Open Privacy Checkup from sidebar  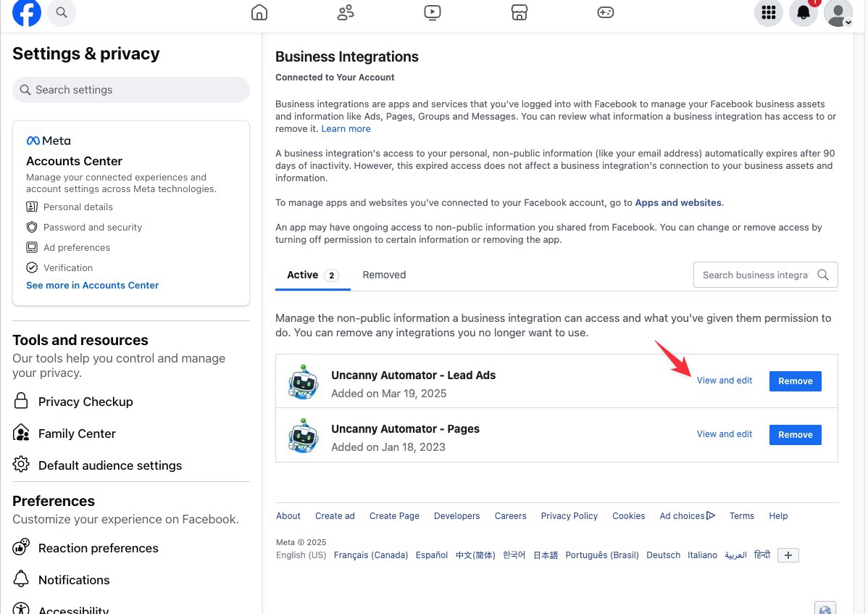coord(85,402)
